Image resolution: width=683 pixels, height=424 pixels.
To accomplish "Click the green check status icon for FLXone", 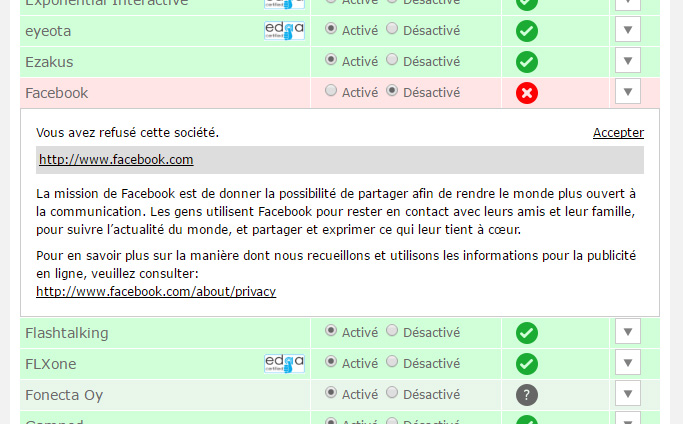I will tap(527, 364).
